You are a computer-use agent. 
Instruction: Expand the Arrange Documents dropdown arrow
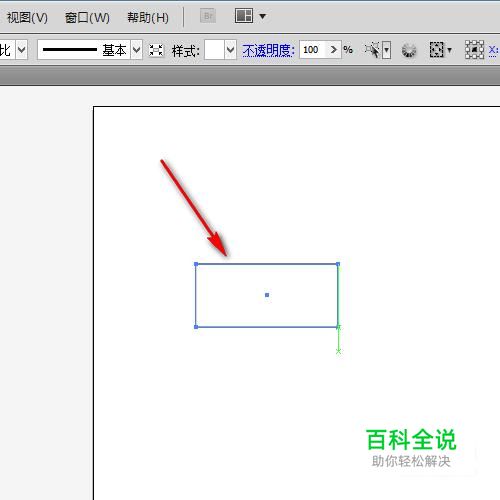[x=263, y=16]
